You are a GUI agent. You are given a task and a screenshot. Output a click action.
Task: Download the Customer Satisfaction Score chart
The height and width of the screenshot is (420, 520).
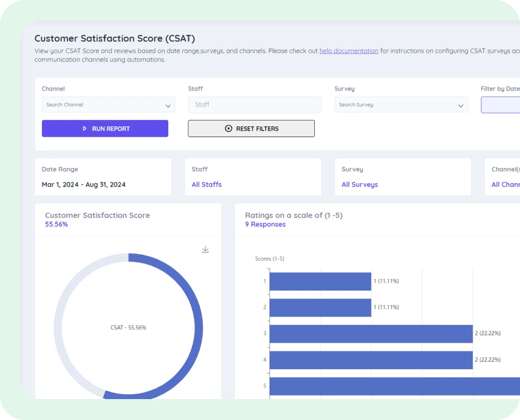(x=205, y=249)
